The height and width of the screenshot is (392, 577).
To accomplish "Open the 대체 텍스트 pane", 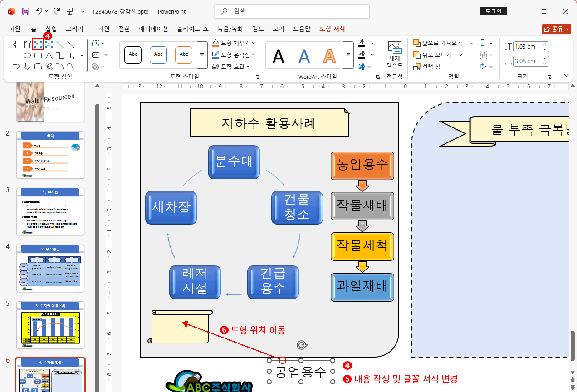I will point(394,54).
